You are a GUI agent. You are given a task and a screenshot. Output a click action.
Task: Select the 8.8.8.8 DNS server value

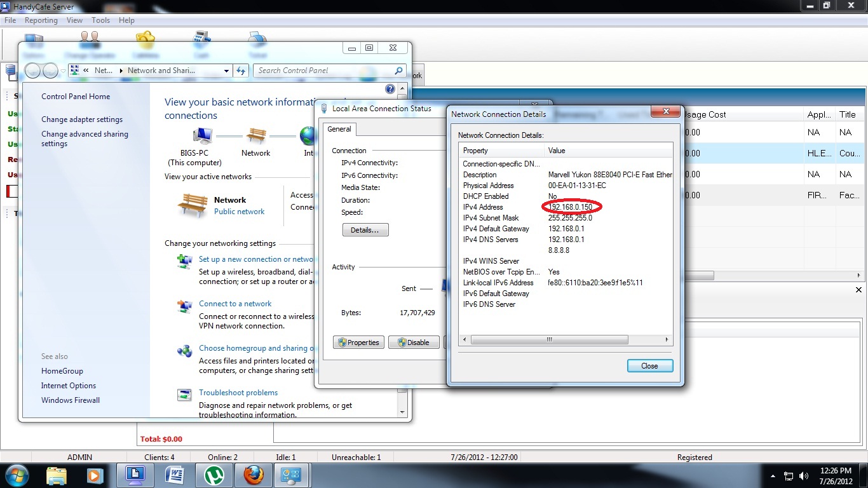559,250
